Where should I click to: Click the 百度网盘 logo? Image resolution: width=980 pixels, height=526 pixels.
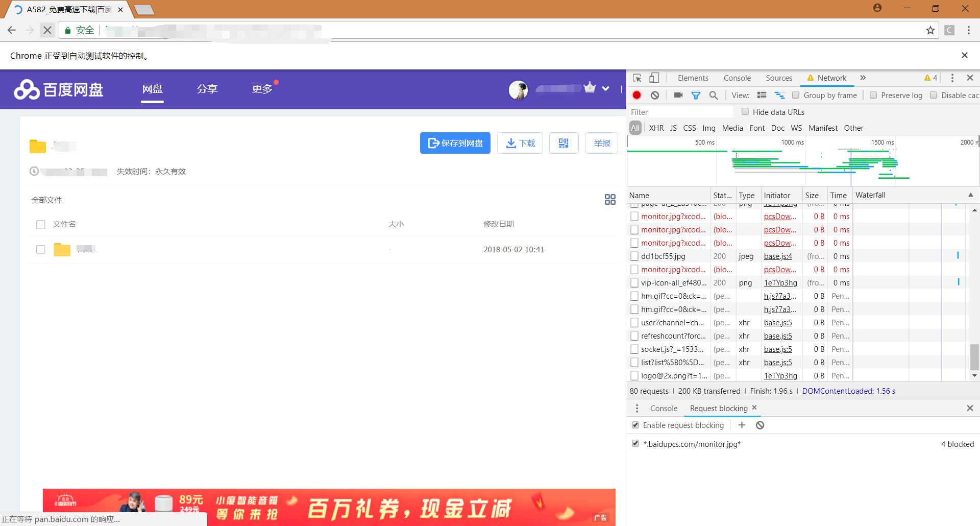(x=59, y=89)
